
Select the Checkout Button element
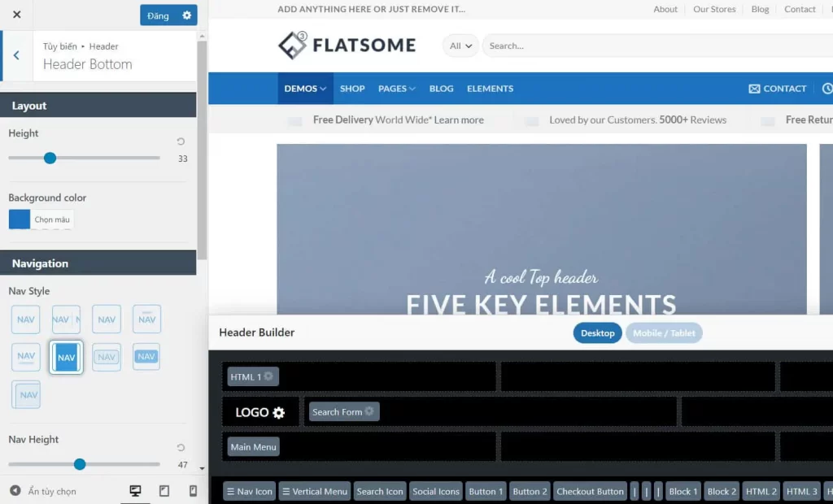pos(590,491)
